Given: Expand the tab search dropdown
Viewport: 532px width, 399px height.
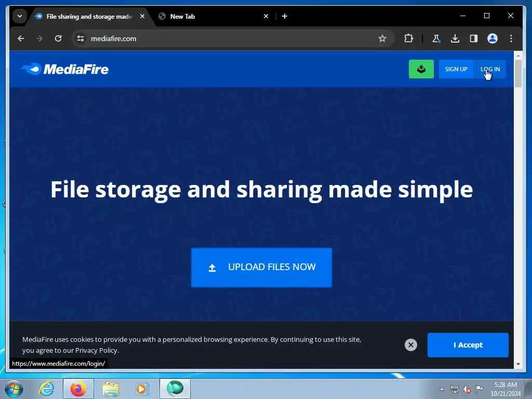Looking at the screenshot, I should point(20,16).
